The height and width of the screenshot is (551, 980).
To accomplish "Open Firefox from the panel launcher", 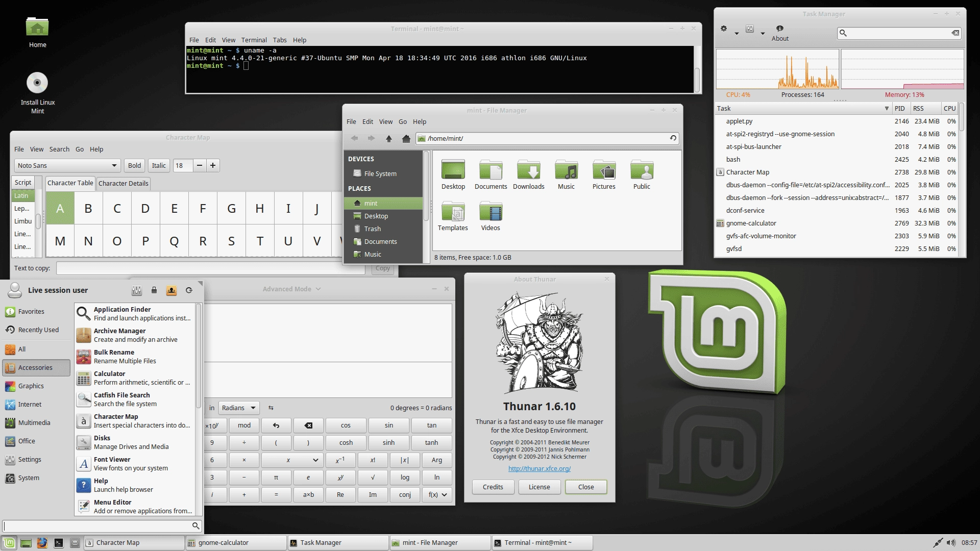I will [42, 543].
